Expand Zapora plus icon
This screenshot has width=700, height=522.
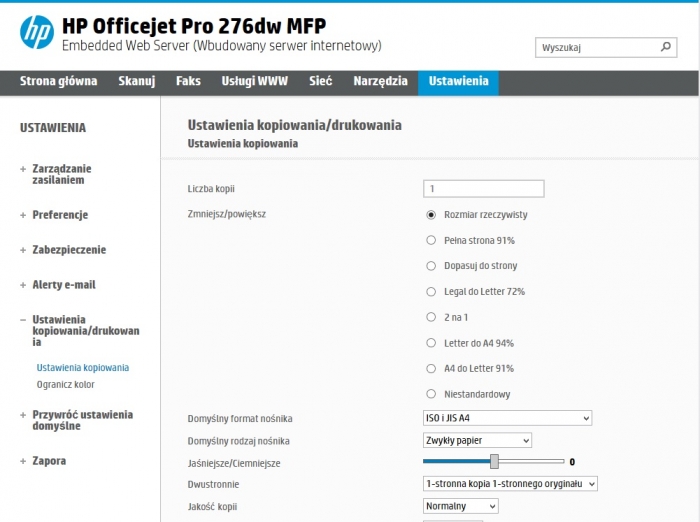[23, 461]
